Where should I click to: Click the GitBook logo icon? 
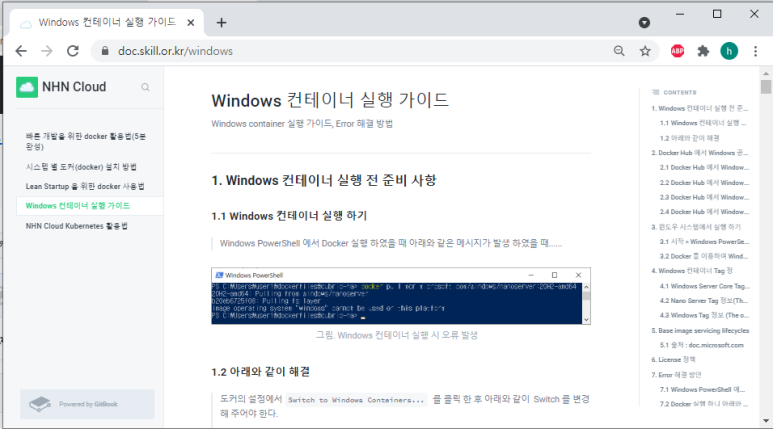[40, 404]
